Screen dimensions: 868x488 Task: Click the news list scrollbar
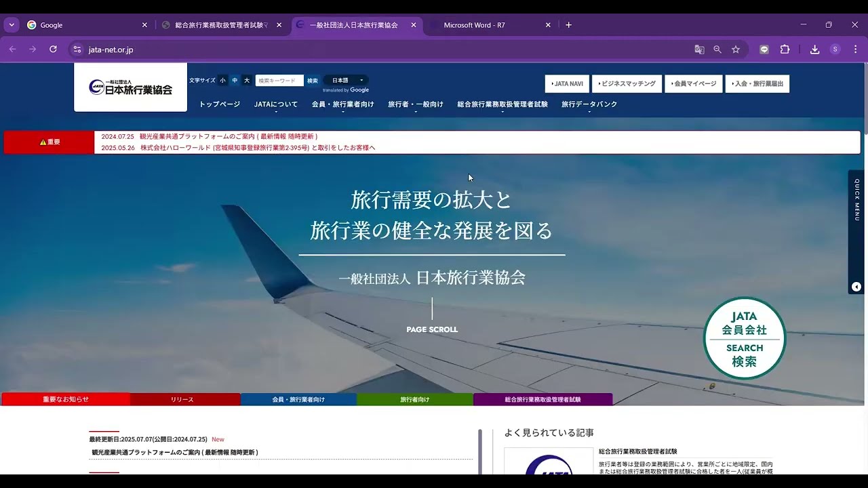480,451
